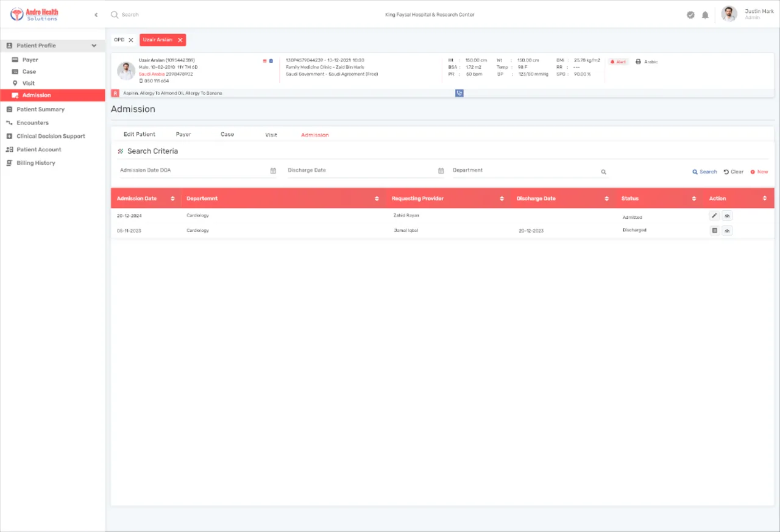Image resolution: width=780 pixels, height=532 pixels.
Task: Click the Arabic print icon
Action: point(638,62)
